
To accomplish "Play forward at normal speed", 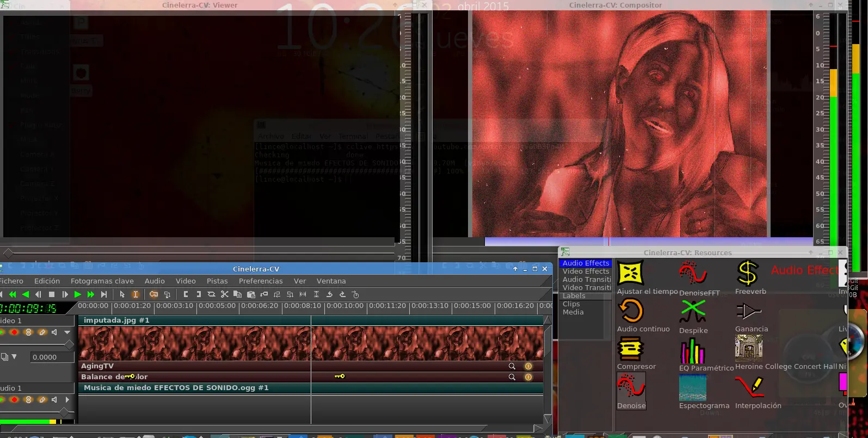I will (78, 294).
